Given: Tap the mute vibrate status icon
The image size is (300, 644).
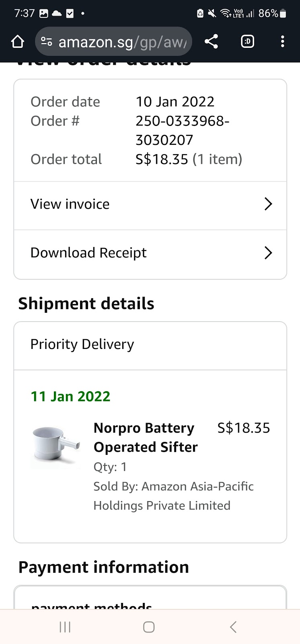Looking at the screenshot, I should [212, 14].
